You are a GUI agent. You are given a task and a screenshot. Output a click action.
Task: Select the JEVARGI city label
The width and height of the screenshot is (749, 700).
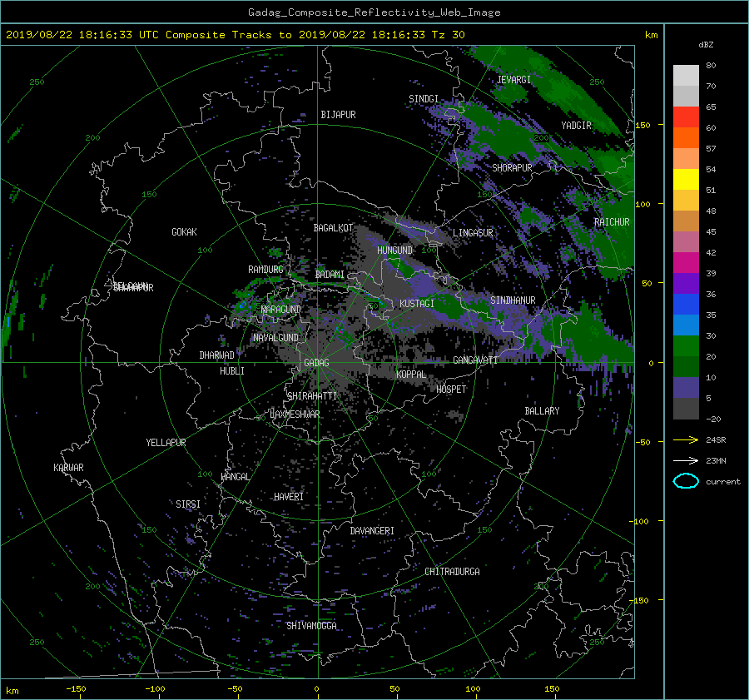coord(513,80)
